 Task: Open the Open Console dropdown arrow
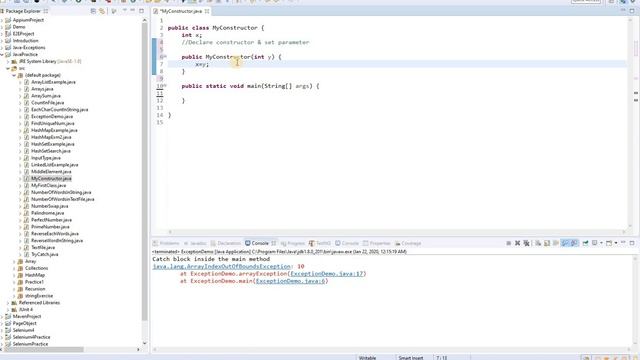point(616,243)
